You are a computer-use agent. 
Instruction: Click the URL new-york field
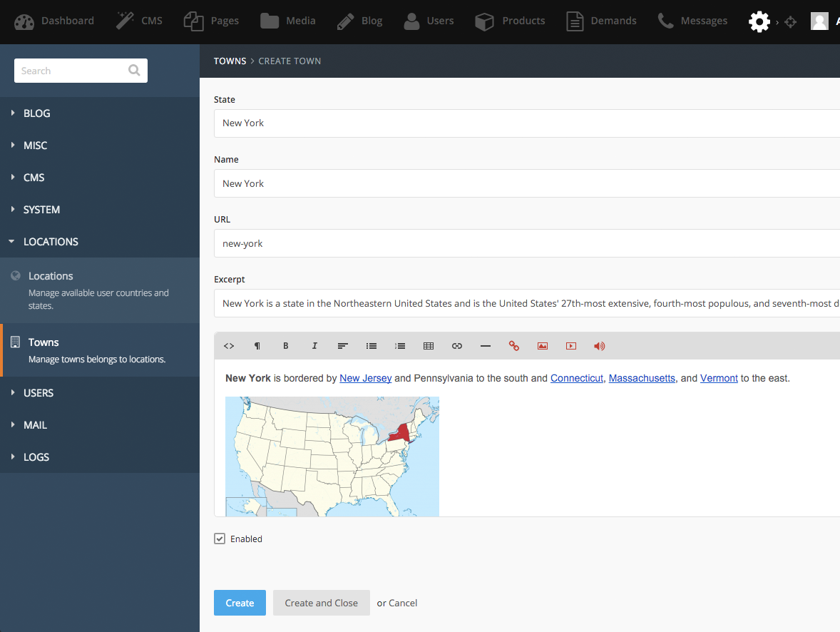click(527, 243)
